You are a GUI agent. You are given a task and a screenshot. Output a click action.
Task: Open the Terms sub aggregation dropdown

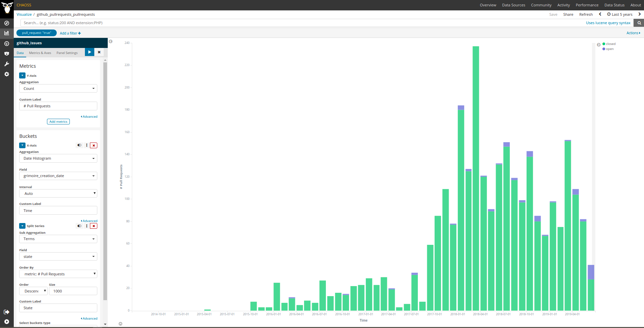tap(58, 239)
